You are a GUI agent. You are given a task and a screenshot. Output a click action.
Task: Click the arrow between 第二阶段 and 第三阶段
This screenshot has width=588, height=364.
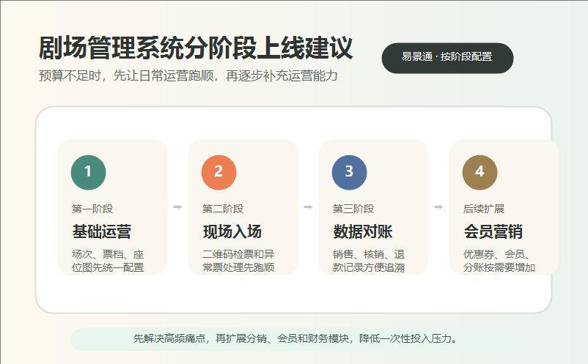click(308, 207)
